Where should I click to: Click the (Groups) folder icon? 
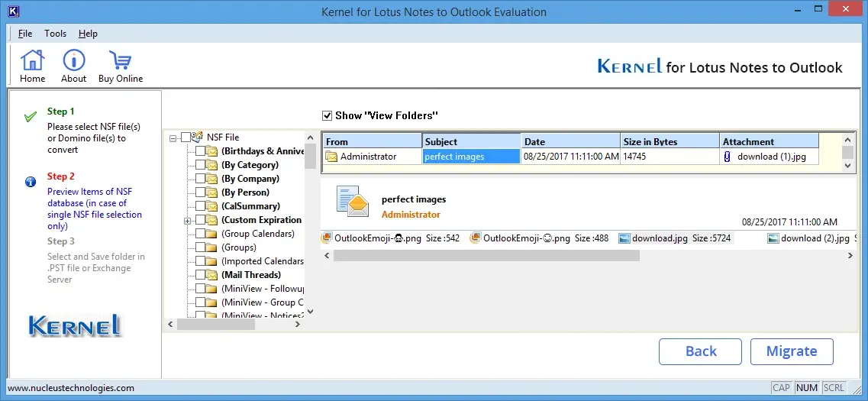point(211,247)
